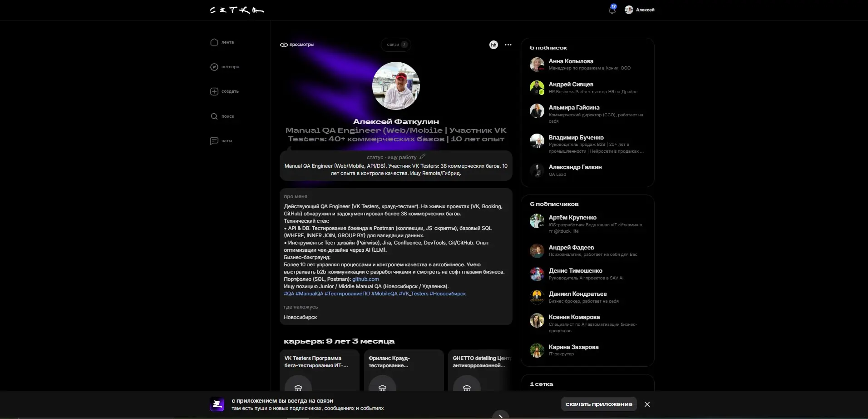Open Артём Крупенко avatar in subscribers

pyautogui.click(x=537, y=221)
